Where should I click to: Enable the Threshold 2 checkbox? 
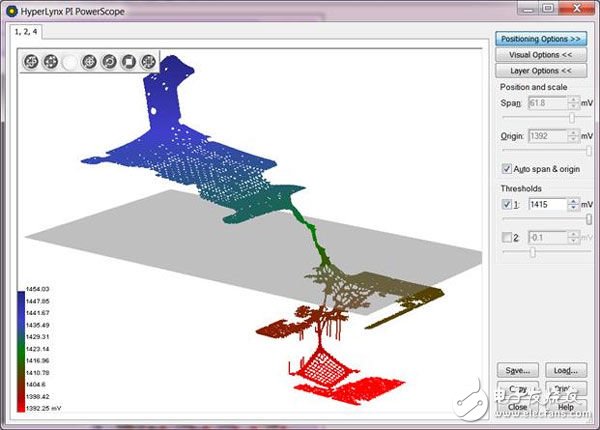tap(507, 238)
